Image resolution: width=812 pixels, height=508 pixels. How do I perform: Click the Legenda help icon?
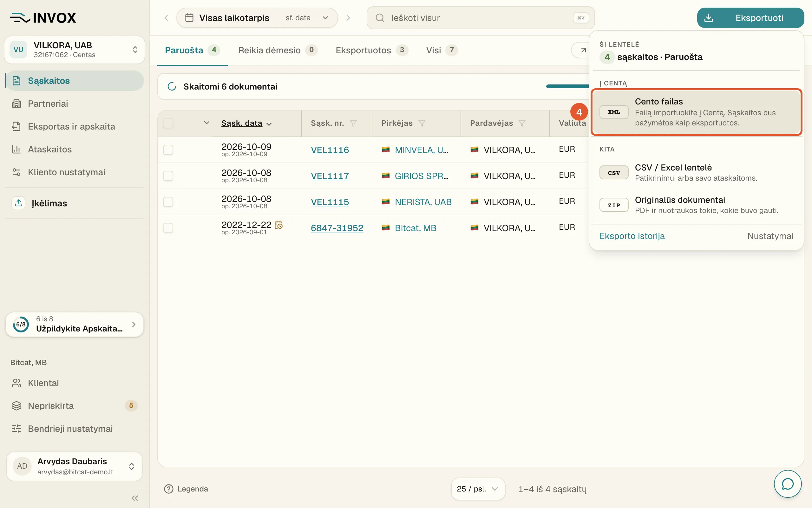coord(168,489)
